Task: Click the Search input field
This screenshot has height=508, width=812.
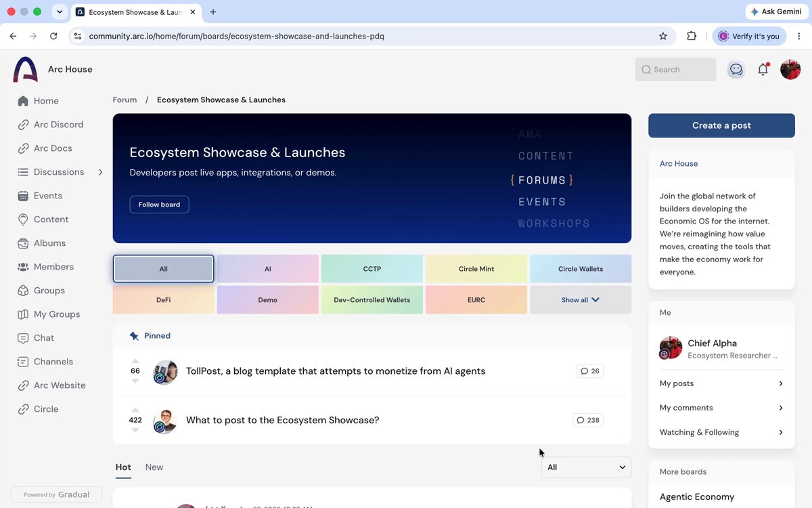Action: pos(675,69)
